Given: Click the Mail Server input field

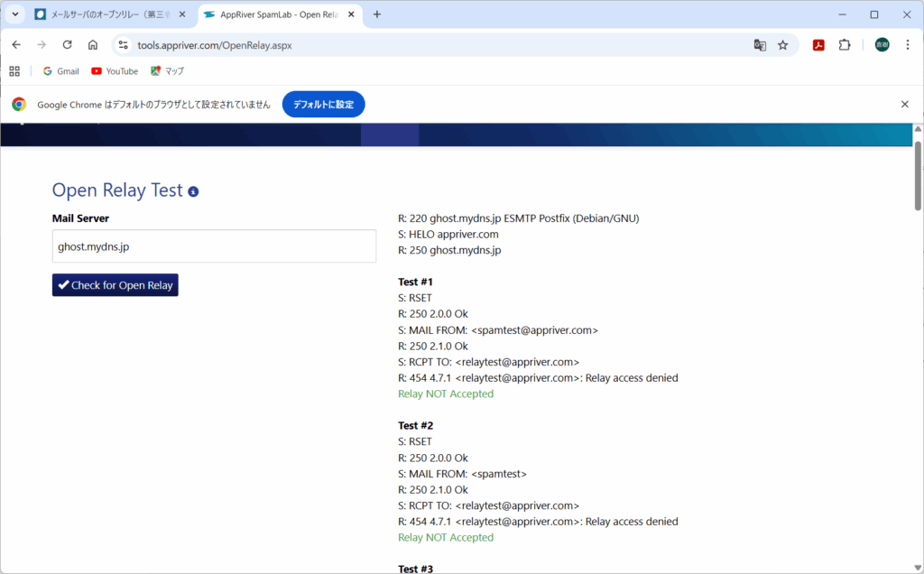Looking at the screenshot, I should tap(214, 246).
